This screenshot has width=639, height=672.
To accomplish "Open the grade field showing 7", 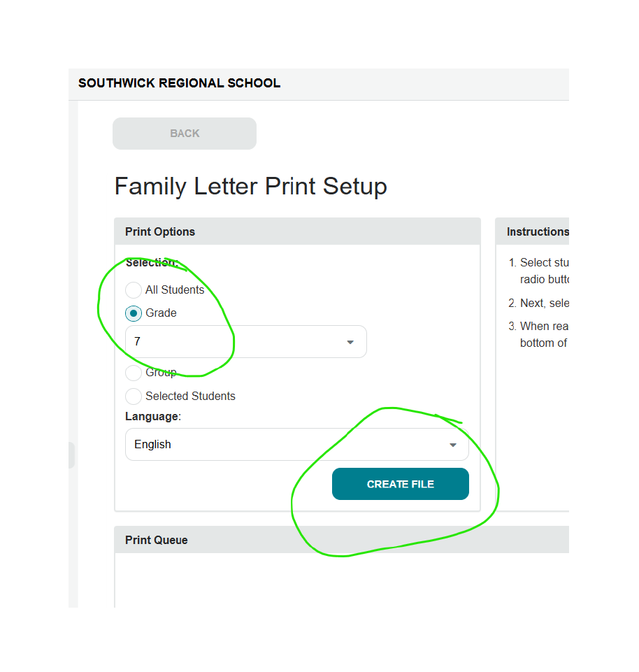I will pyautogui.click(x=238, y=342).
